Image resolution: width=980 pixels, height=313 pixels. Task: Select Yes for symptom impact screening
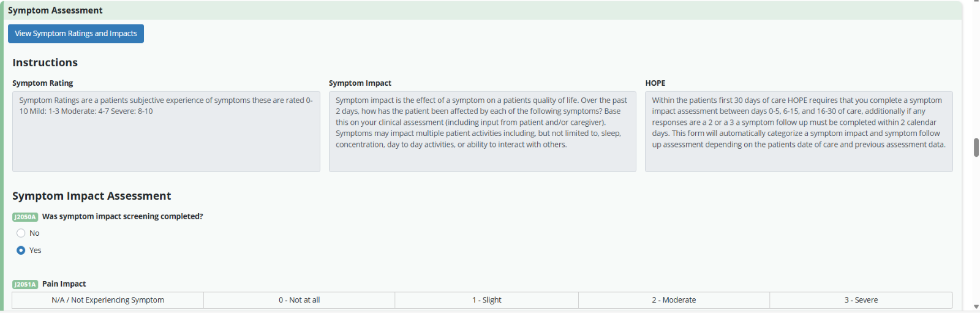pyautogui.click(x=21, y=251)
